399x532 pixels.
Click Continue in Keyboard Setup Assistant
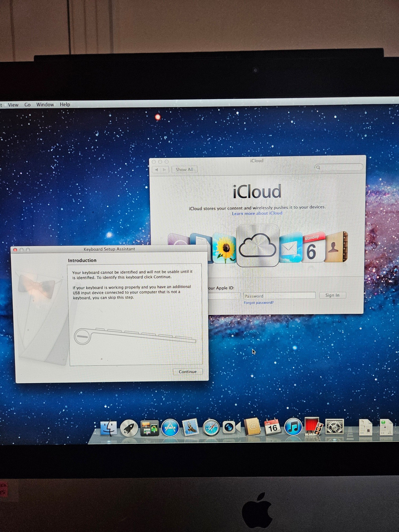(188, 372)
